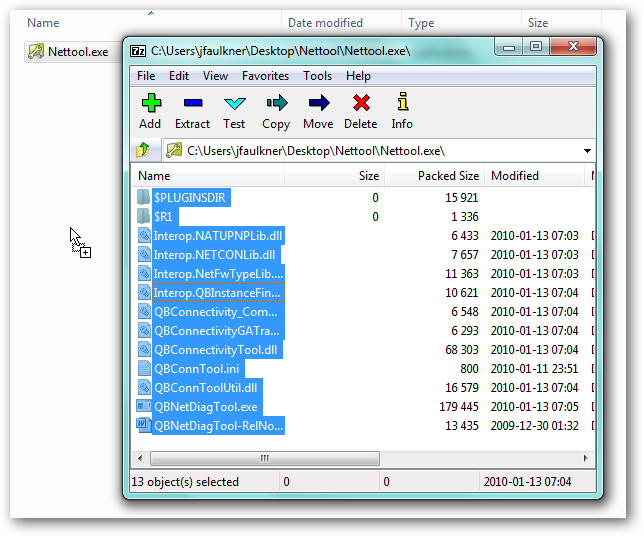
Task: Maximize the 7-Zip window
Action: click(536, 47)
